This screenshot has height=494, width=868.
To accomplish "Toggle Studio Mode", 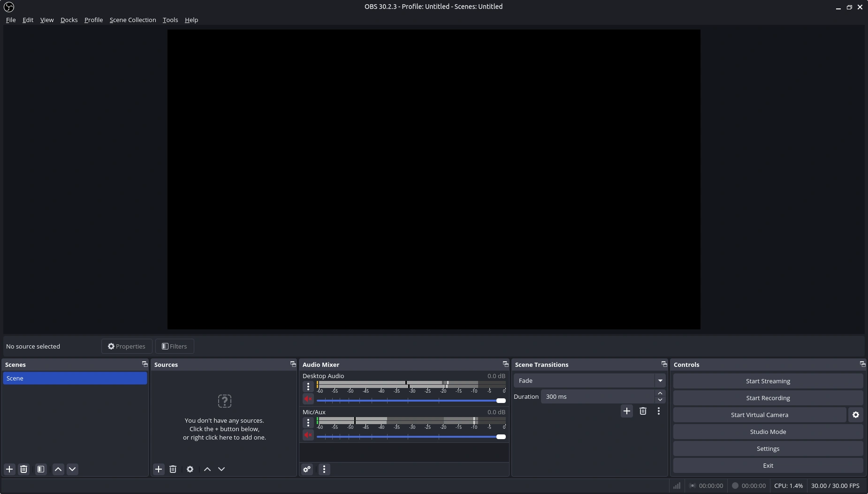I will tap(768, 432).
